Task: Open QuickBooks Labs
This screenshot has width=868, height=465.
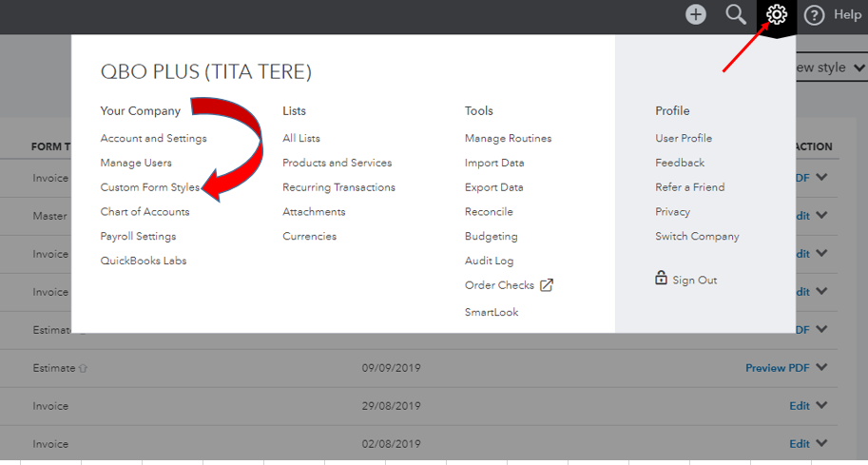Action: [x=144, y=261]
